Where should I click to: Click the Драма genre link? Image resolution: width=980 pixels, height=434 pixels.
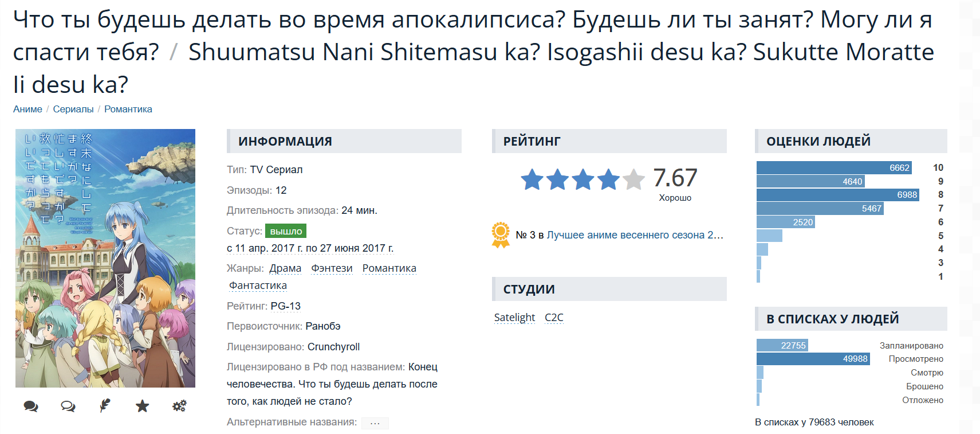pos(285,268)
